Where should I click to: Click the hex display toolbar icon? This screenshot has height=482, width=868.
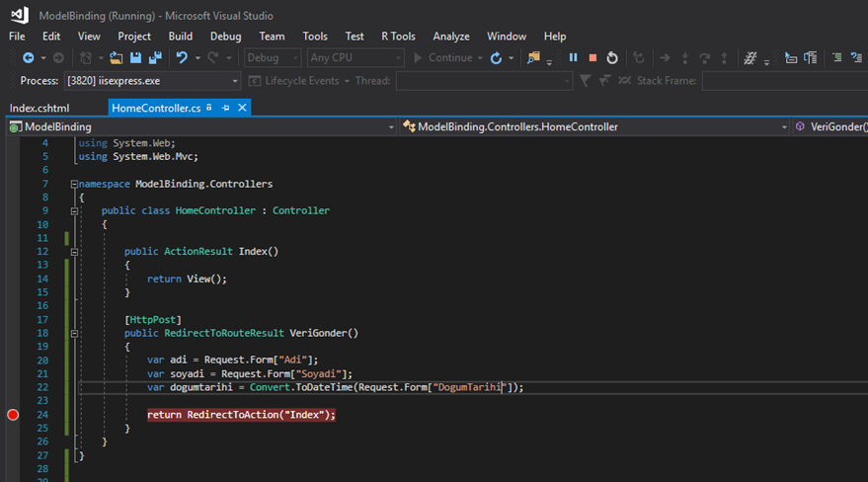coord(750,57)
